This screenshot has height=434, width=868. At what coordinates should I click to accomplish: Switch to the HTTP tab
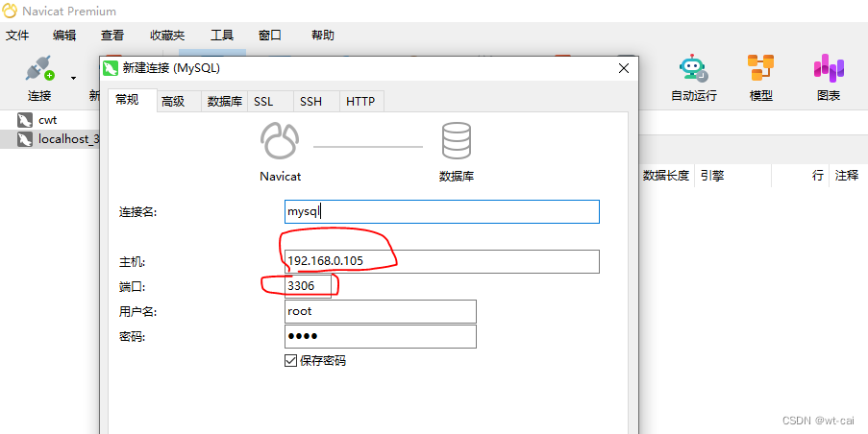pos(361,101)
